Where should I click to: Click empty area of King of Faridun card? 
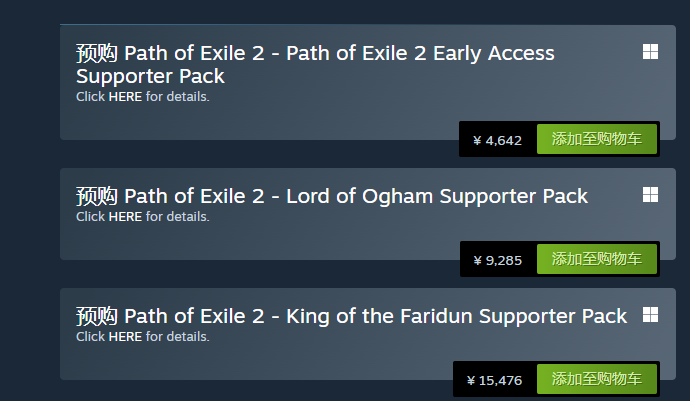coord(250,360)
